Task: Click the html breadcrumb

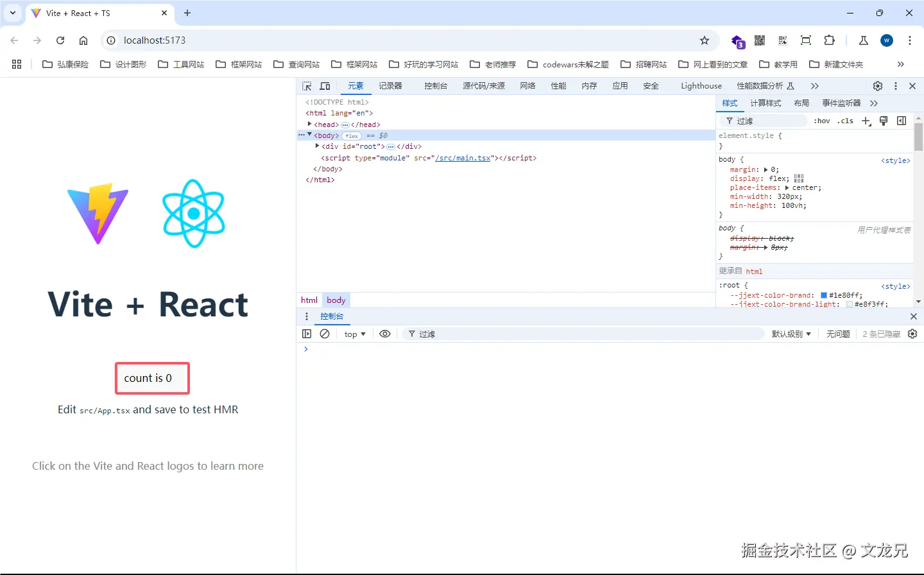Action: 309,300
